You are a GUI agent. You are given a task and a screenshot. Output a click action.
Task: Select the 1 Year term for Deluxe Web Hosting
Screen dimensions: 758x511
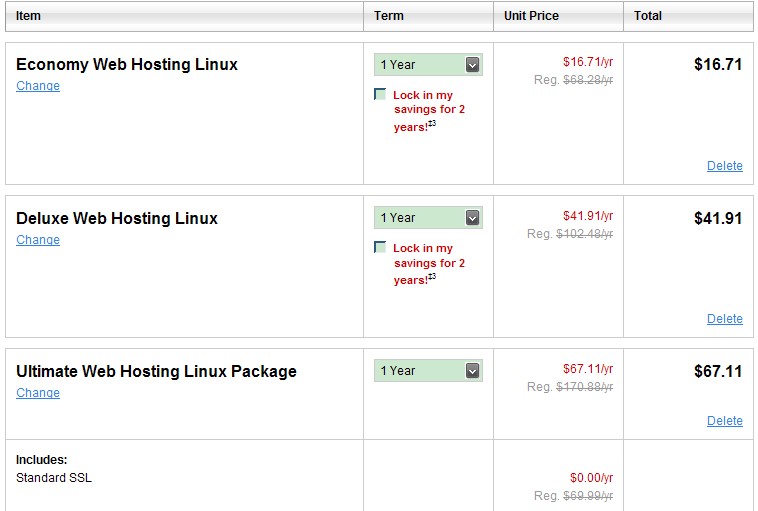pos(428,218)
